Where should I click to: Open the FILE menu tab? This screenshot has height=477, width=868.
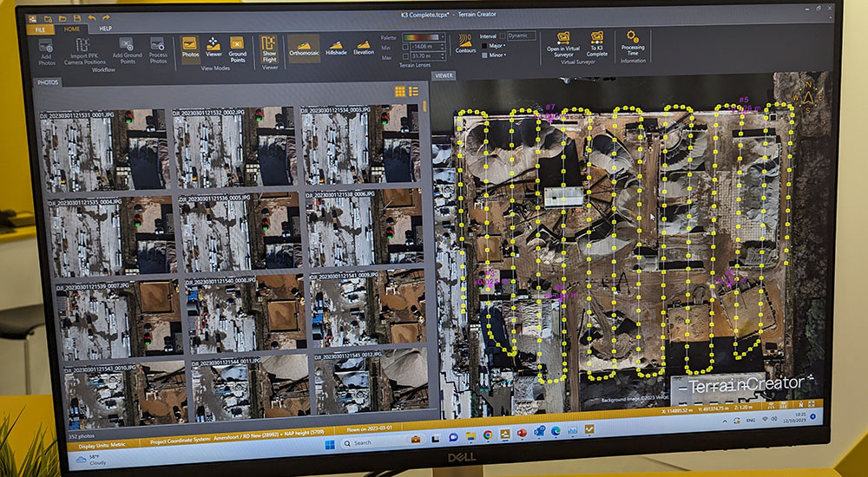click(x=41, y=29)
